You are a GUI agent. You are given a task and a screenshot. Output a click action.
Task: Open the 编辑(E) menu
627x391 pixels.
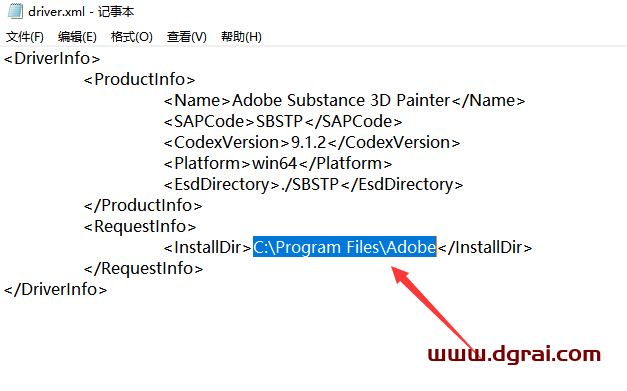77,37
